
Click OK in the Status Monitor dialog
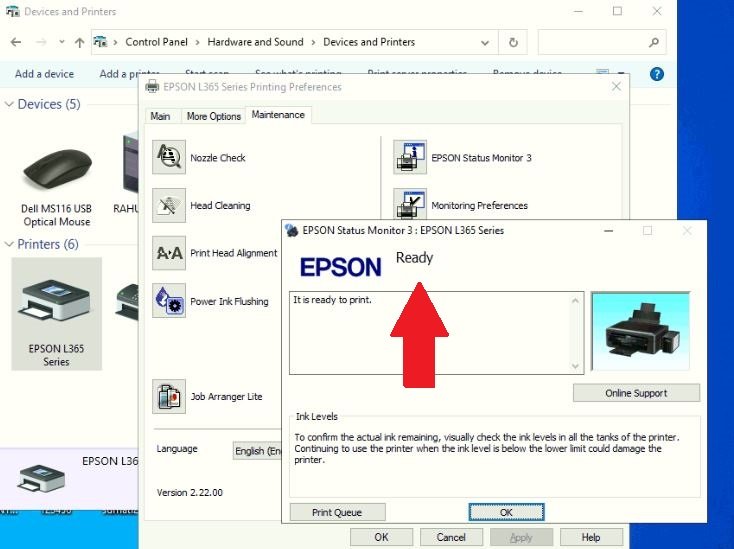[506, 512]
